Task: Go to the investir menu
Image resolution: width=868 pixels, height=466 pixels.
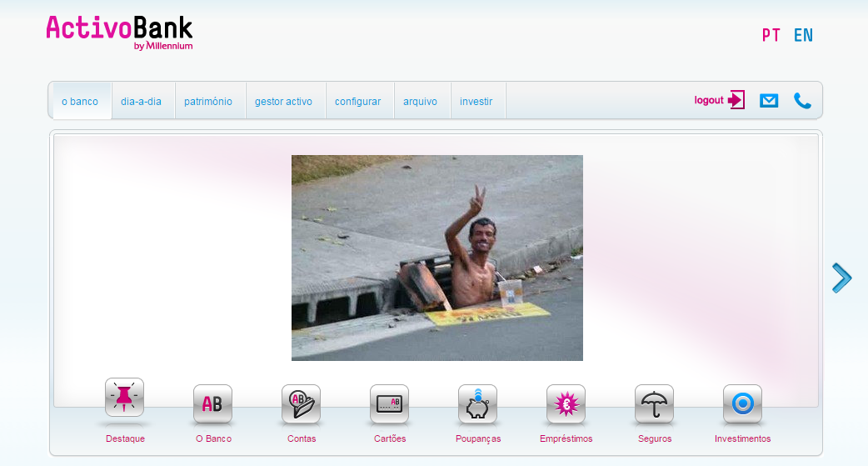Action: point(476,101)
